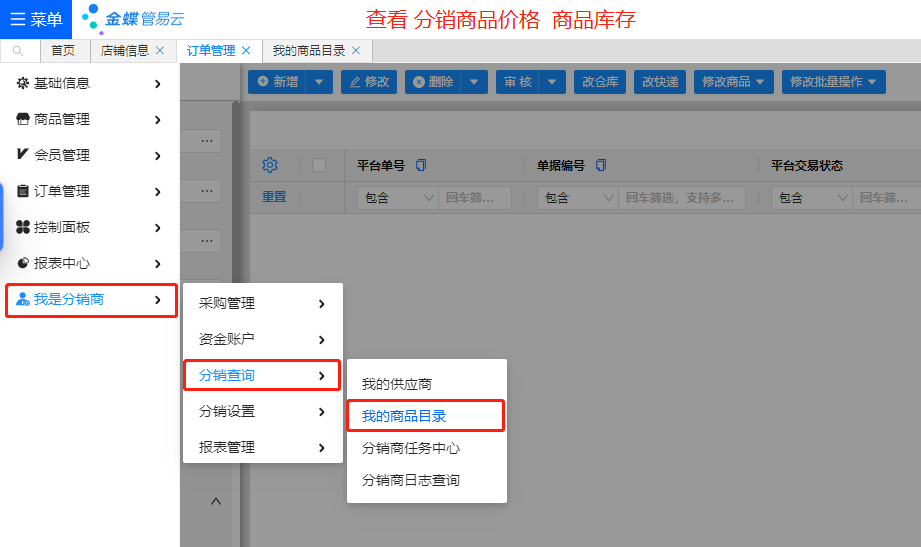The width and height of the screenshot is (921, 547).
Task: Expand 商品管理 in the sidebar menu
Action: [89, 119]
